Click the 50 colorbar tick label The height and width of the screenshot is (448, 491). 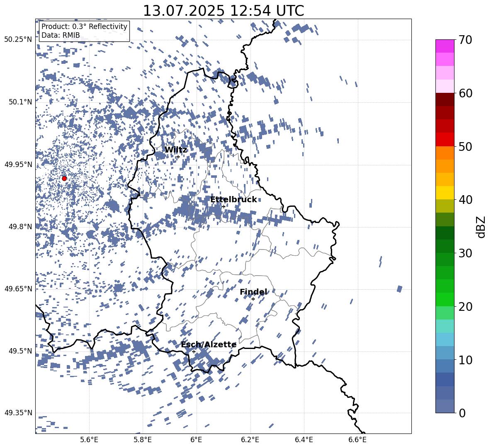coord(465,147)
